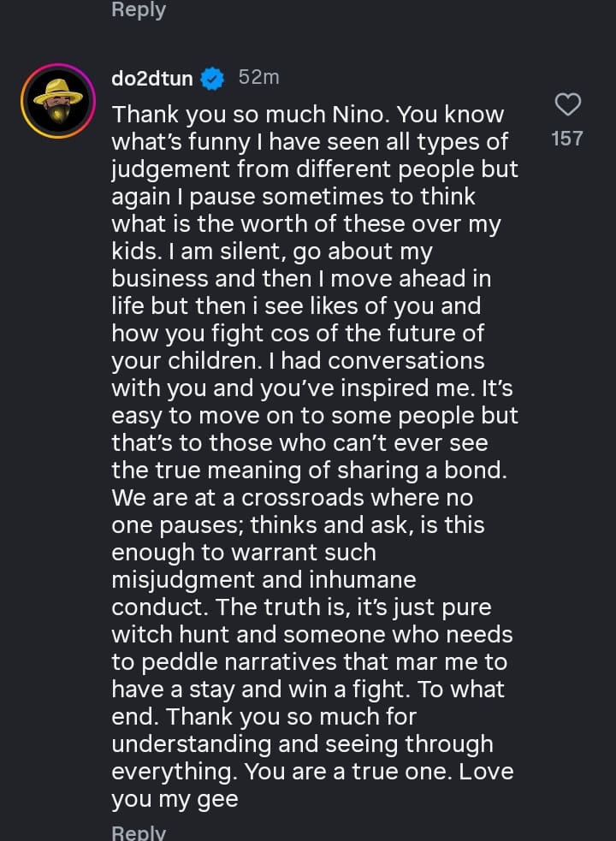Tap the Reply link above the do2dtun comment

click(x=139, y=10)
